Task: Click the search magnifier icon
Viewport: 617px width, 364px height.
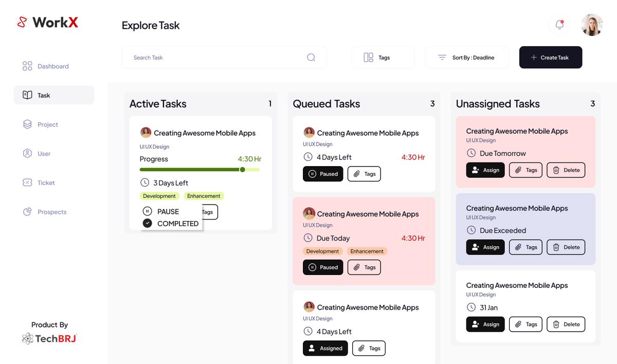Action: pyautogui.click(x=311, y=58)
